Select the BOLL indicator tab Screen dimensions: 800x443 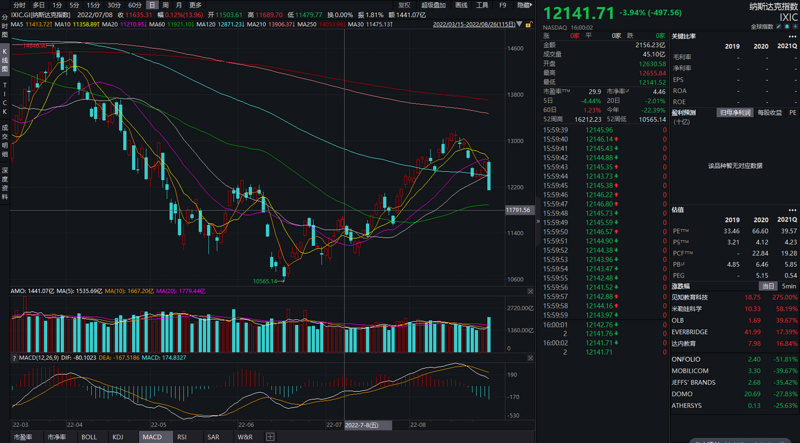click(x=89, y=437)
